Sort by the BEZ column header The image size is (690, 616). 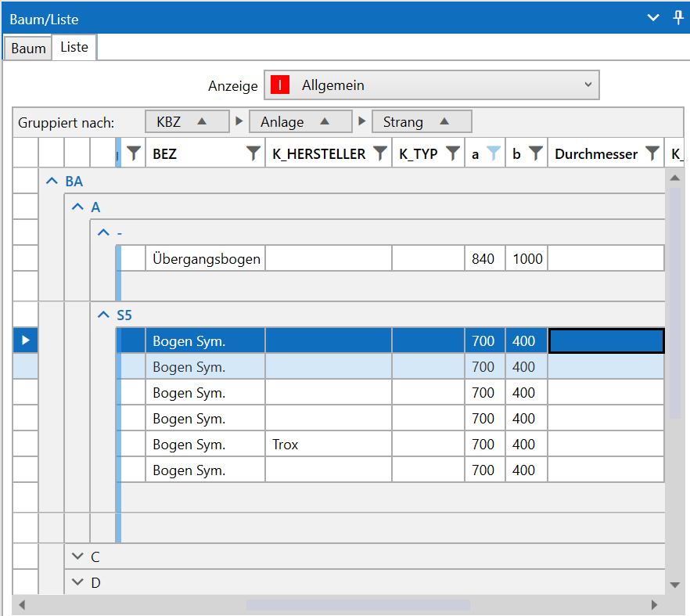164,153
